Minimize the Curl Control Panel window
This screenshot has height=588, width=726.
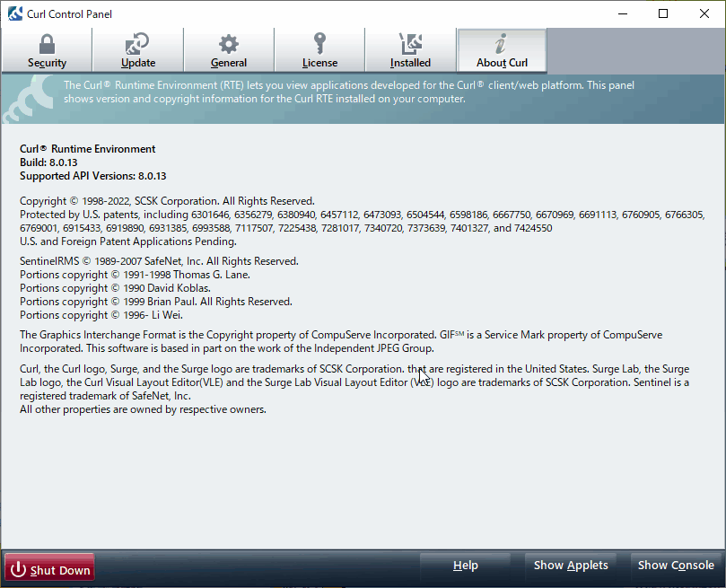point(621,14)
